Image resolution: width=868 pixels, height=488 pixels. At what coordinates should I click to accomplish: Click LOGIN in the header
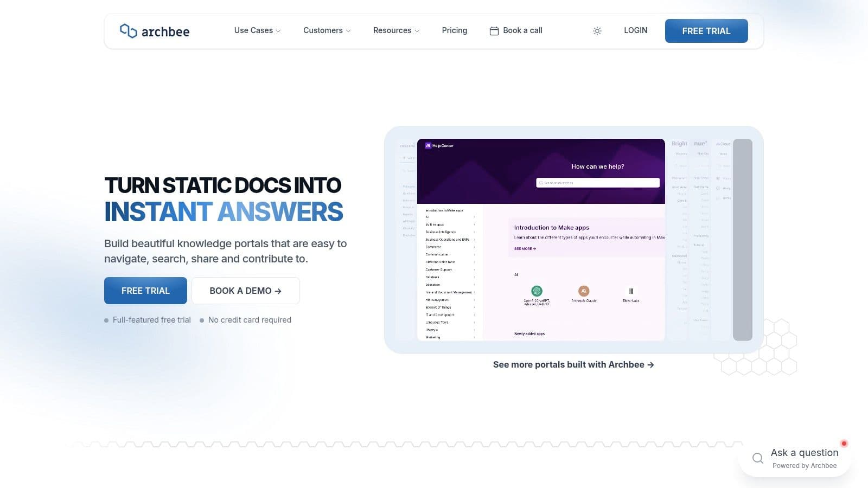tap(636, 30)
